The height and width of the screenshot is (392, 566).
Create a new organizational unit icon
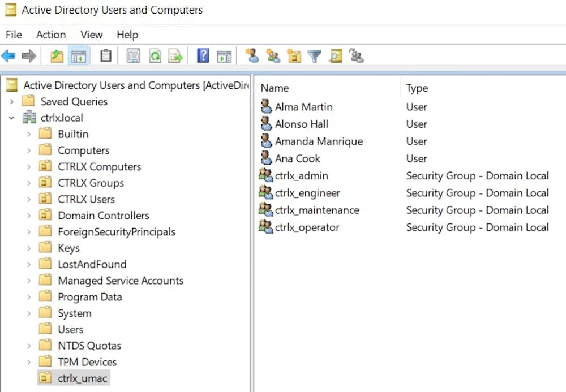click(x=294, y=55)
